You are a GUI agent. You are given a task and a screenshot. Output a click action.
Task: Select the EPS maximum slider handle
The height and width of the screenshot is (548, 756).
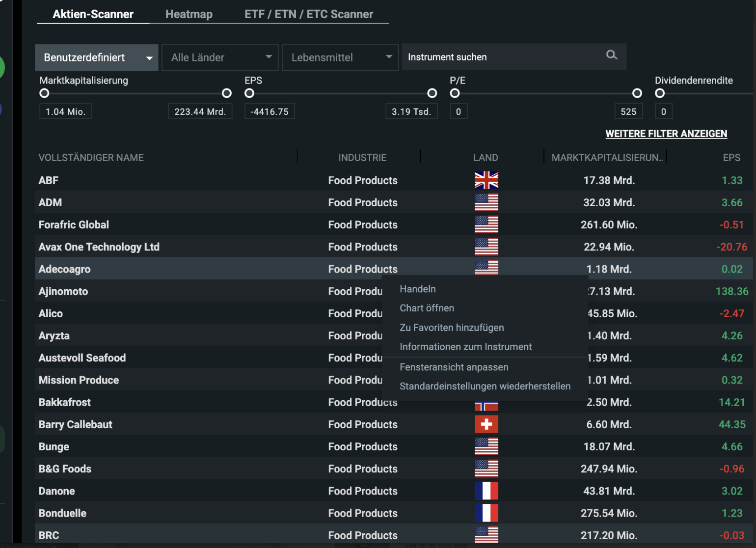pyautogui.click(x=432, y=93)
